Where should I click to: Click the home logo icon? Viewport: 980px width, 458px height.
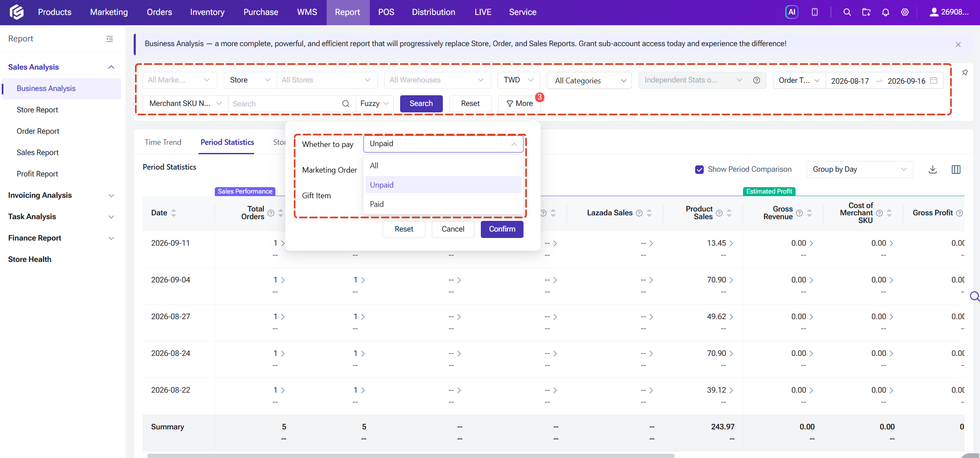tap(17, 12)
